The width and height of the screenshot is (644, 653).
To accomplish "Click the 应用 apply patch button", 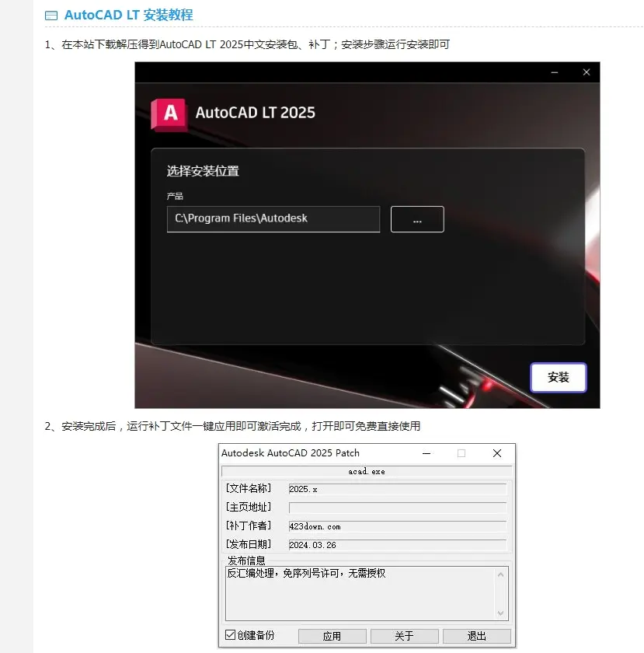I will point(332,636).
